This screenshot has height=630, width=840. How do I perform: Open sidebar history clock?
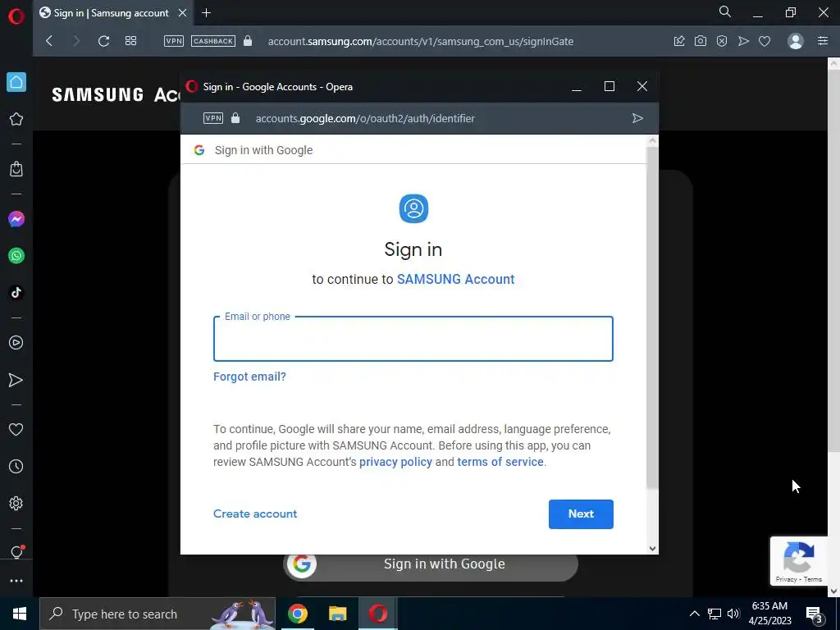(x=16, y=467)
